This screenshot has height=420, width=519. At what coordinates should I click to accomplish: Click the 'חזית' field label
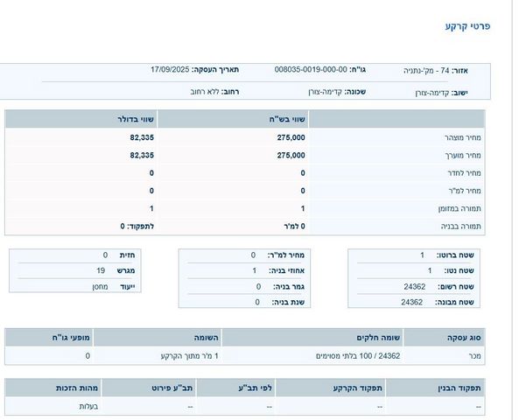click(x=127, y=255)
